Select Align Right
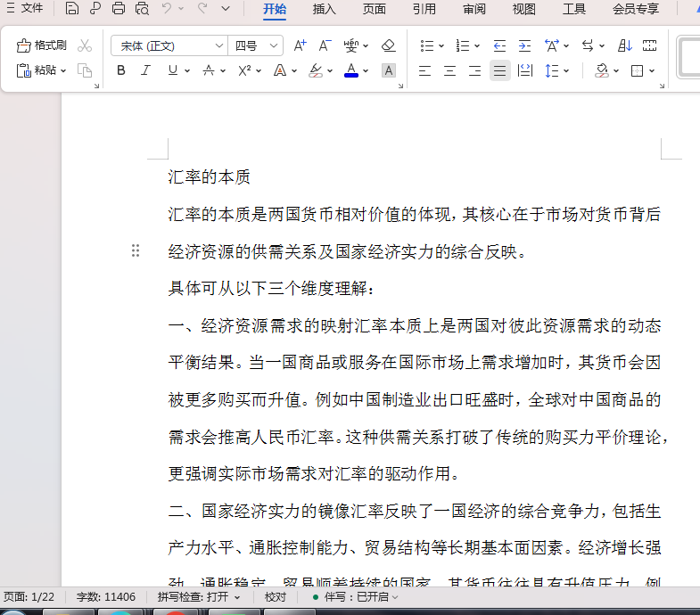The width and height of the screenshot is (700, 615). pyautogui.click(x=474, y=70)
